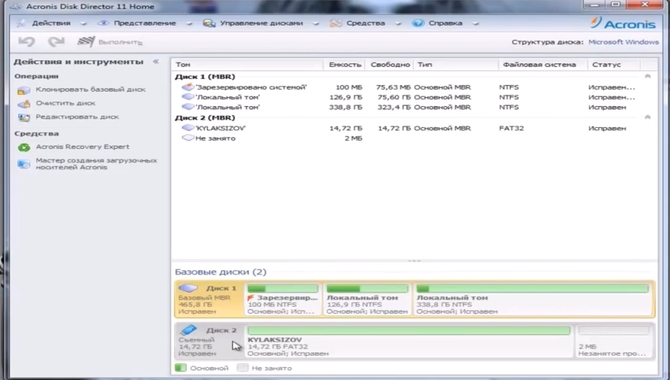
Task: Click the Мастер создания загрузочных носителей icon
Action: (x=24, y=164)
